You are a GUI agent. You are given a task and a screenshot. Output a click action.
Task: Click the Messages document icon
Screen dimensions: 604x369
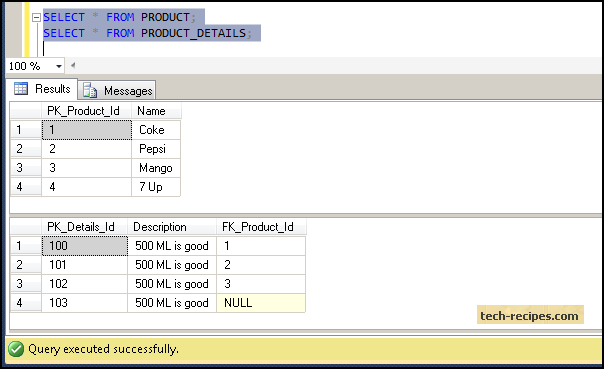[90, 91]
